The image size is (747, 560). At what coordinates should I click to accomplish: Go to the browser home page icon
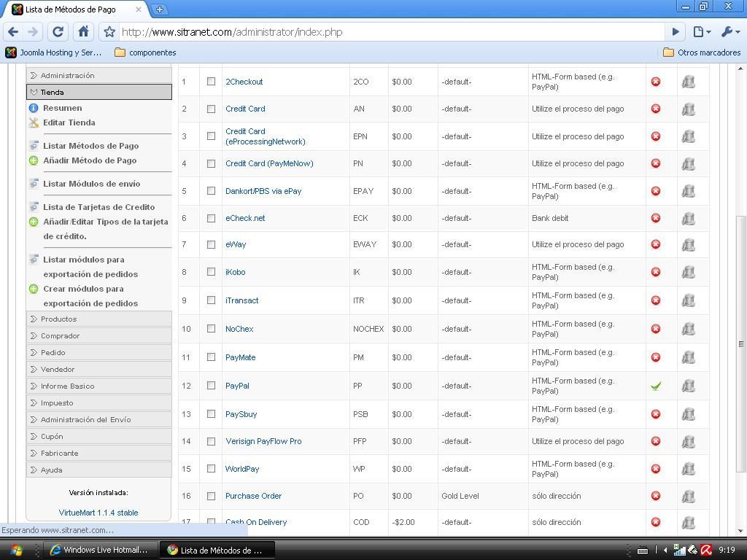[83, 32]
